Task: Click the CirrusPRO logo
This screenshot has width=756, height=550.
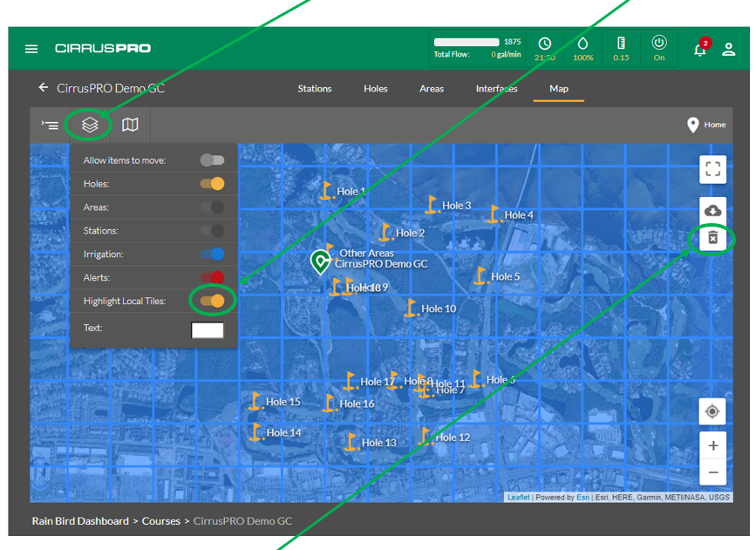Action: point(103,48)
